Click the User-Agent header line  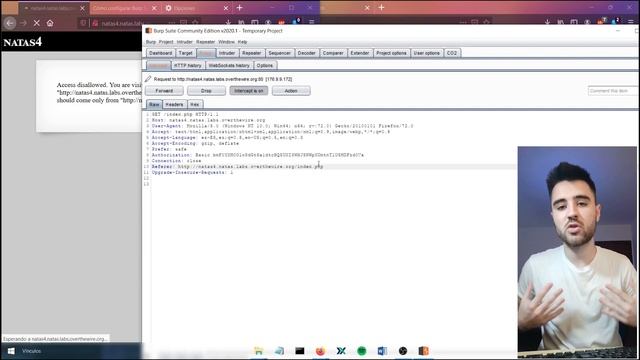pos(282,126)
